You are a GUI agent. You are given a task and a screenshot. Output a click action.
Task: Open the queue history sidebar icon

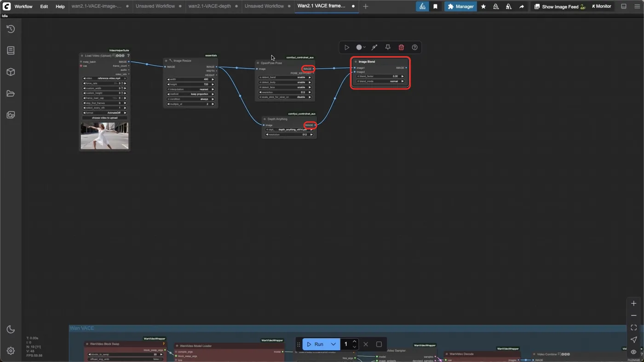[x=11, y=29]
